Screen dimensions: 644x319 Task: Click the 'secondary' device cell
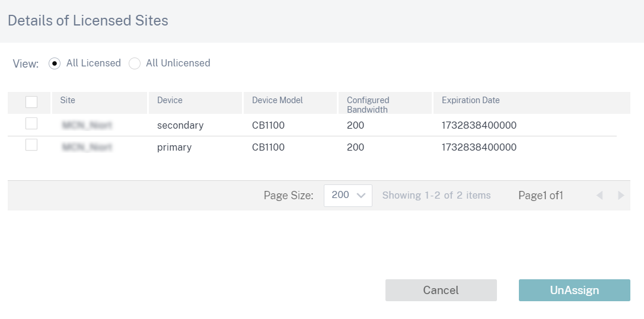click(x=180, y=125)
